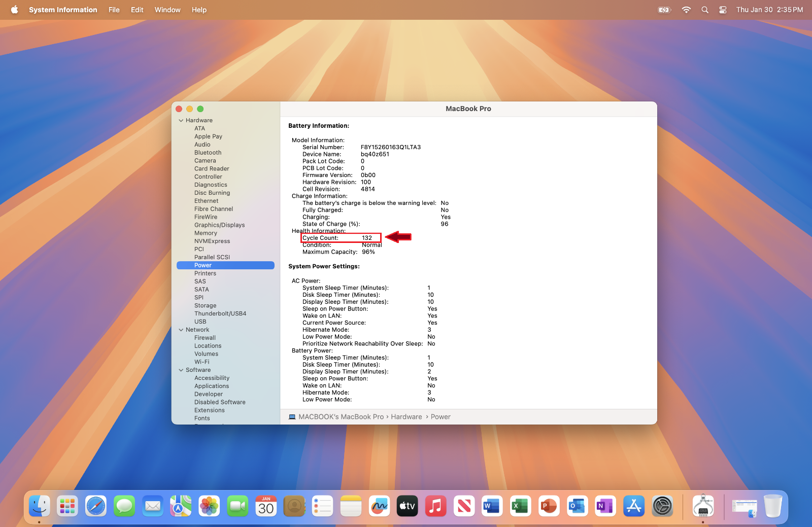Screen dimensions: 812x527
Task: Open the Apple menu
Action: (14, 10)
